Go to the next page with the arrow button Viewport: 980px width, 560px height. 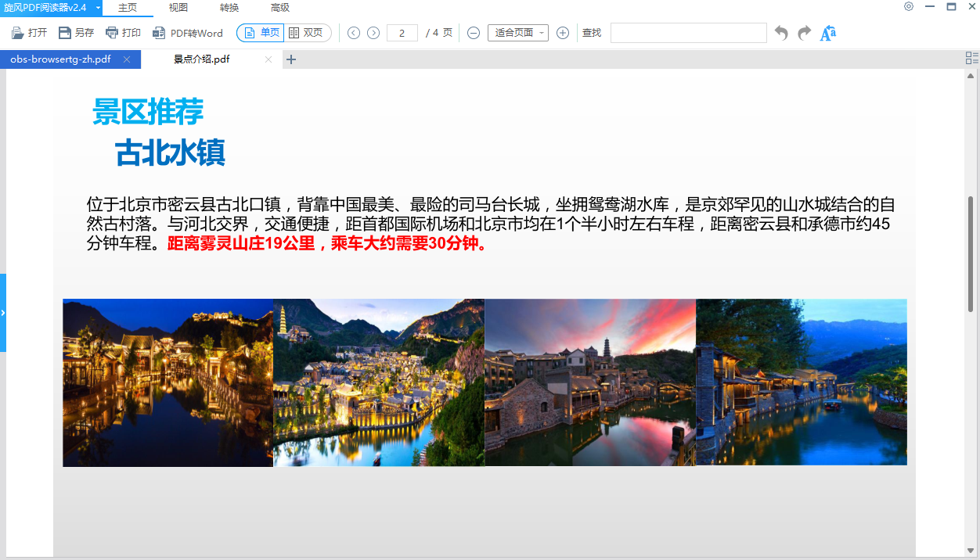(374, 32)
